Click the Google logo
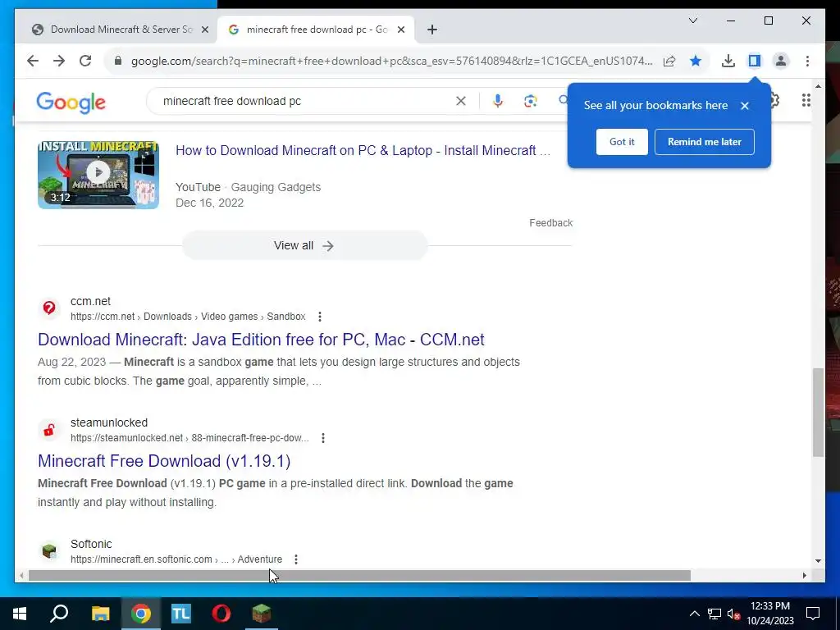 (x=71, y=102)
